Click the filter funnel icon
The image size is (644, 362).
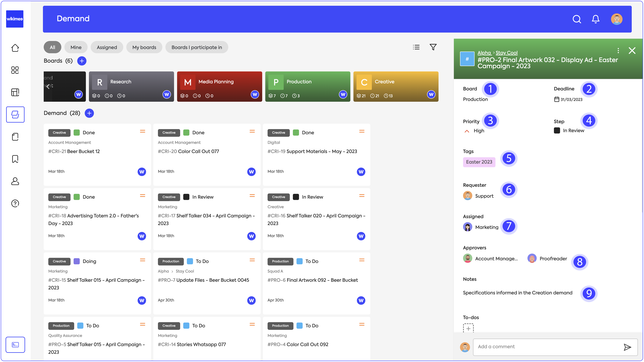click(433, 47)
